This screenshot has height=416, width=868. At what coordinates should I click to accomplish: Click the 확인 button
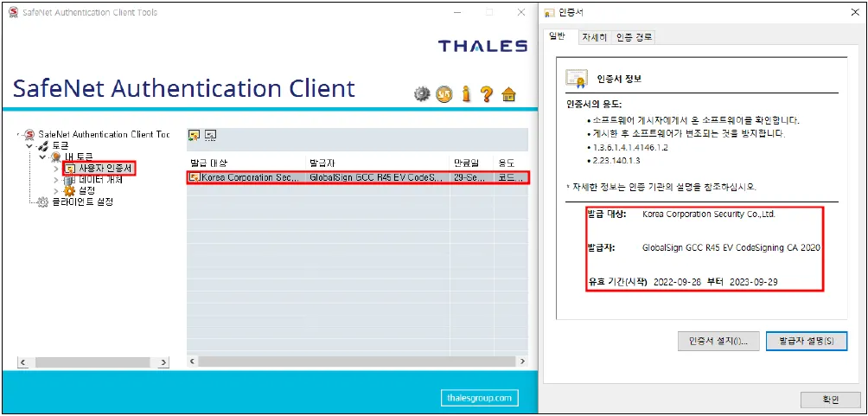point(831,400)
